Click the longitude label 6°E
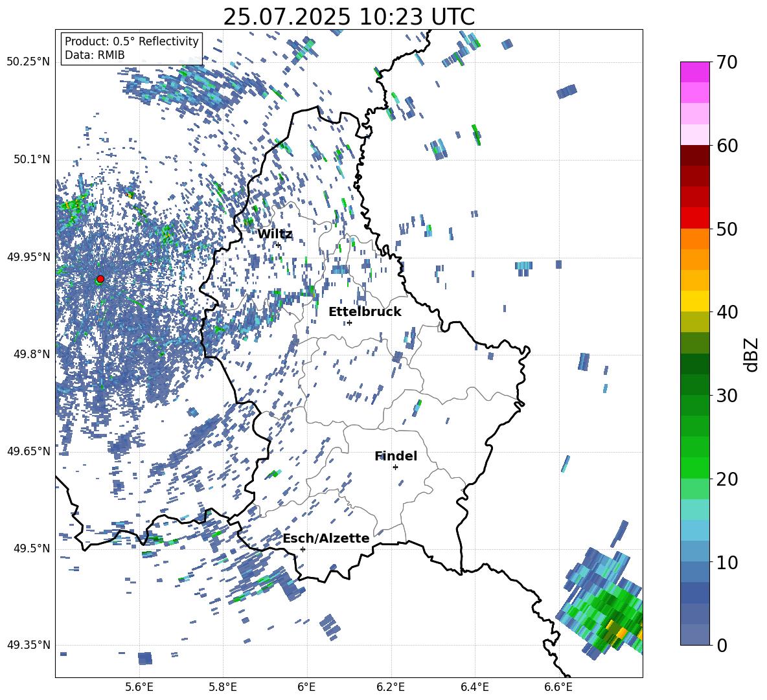The height and width of the screenshot is (700, 767). (306, 687)
